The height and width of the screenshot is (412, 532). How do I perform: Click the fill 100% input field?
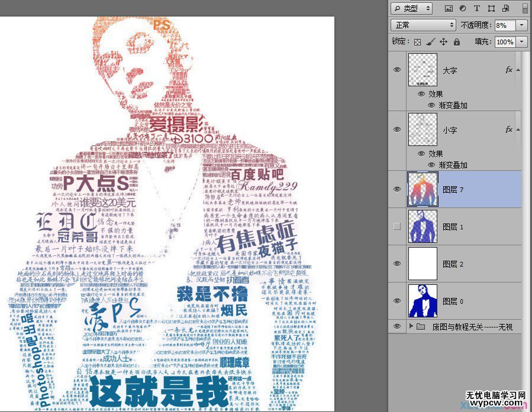(505, 42)
